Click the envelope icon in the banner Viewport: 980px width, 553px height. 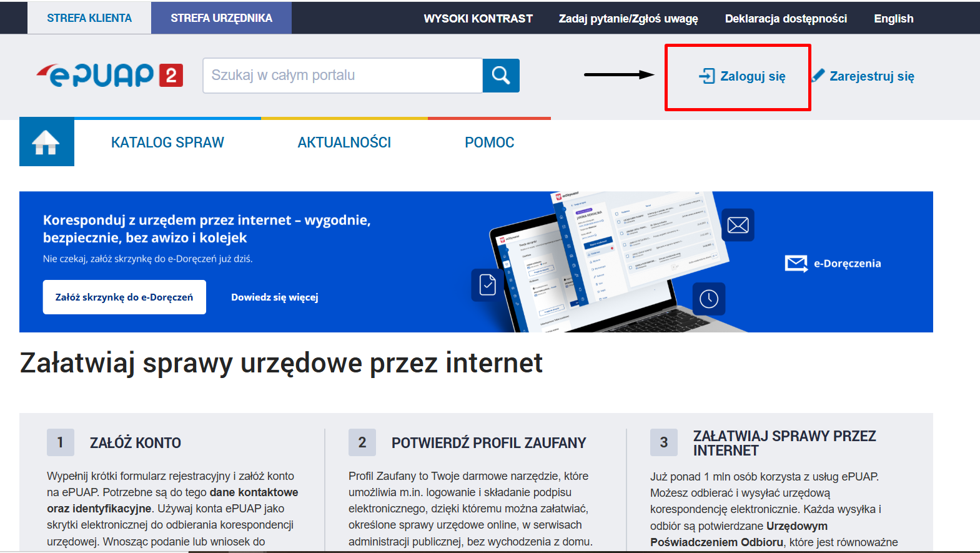coord(738,225)
